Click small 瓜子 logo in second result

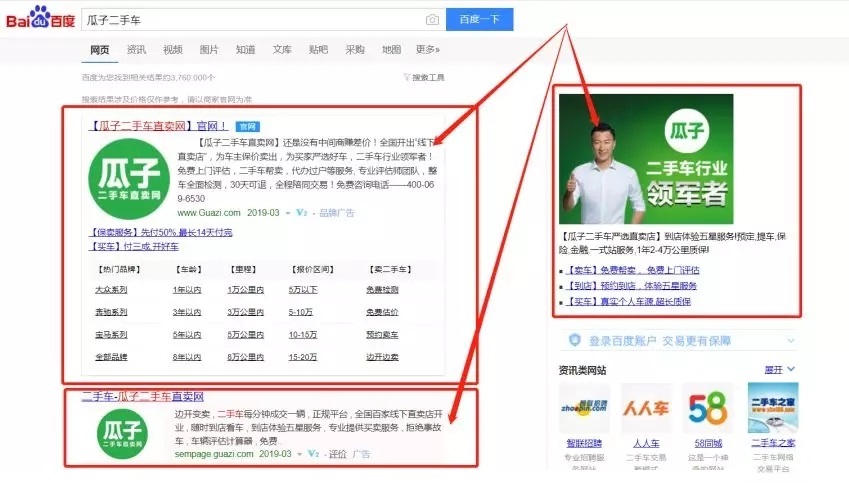(x=122, y=434)
